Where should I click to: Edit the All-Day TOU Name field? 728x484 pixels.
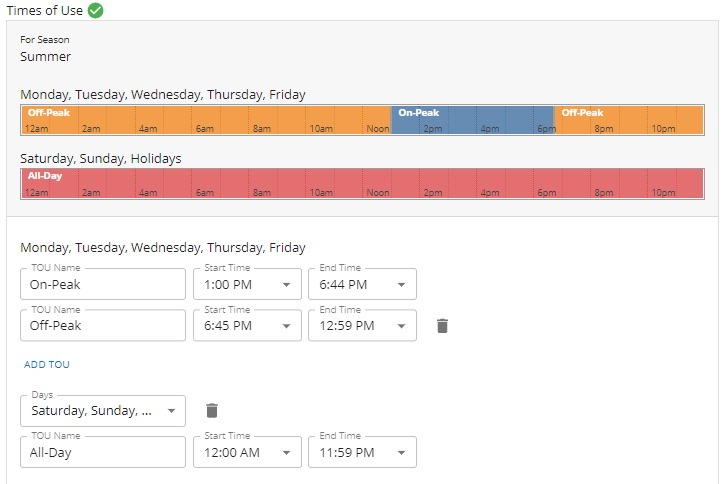click(103, 452)
